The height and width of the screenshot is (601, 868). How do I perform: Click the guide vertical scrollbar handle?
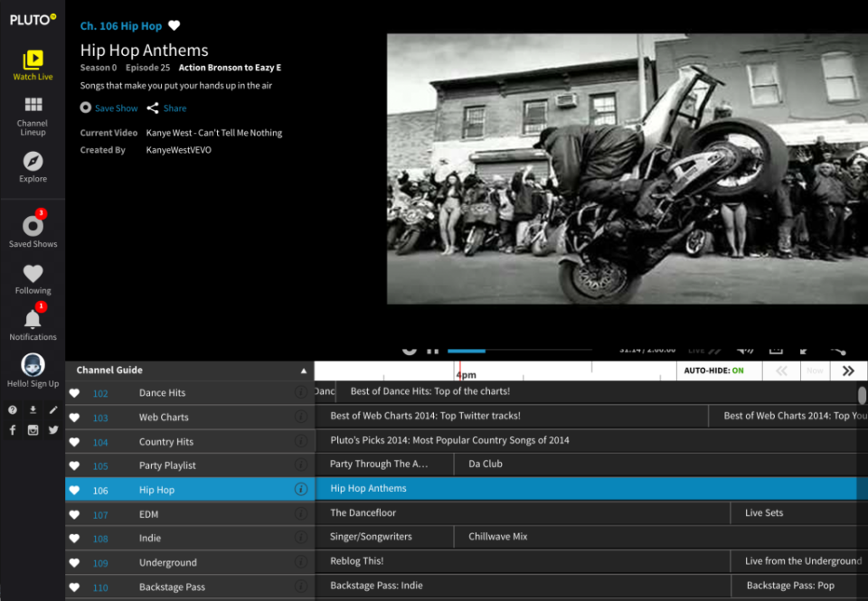(862, 395)
